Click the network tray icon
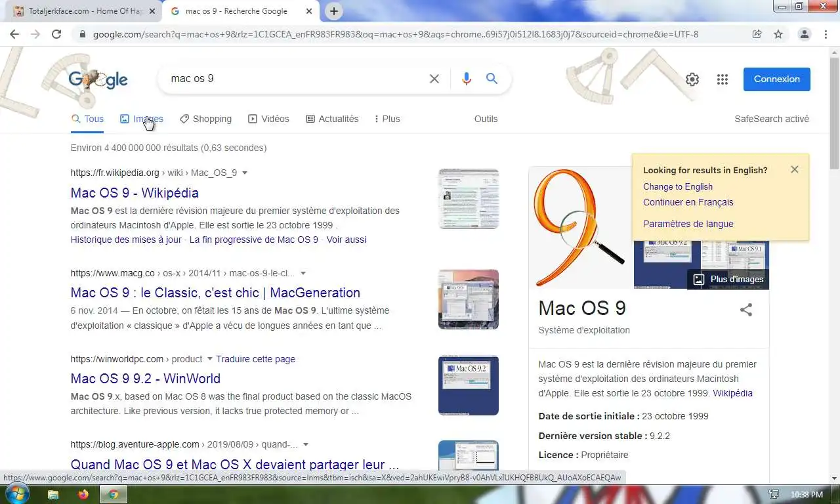This screenshot has height=504, width=840. [x=774, y=494]
